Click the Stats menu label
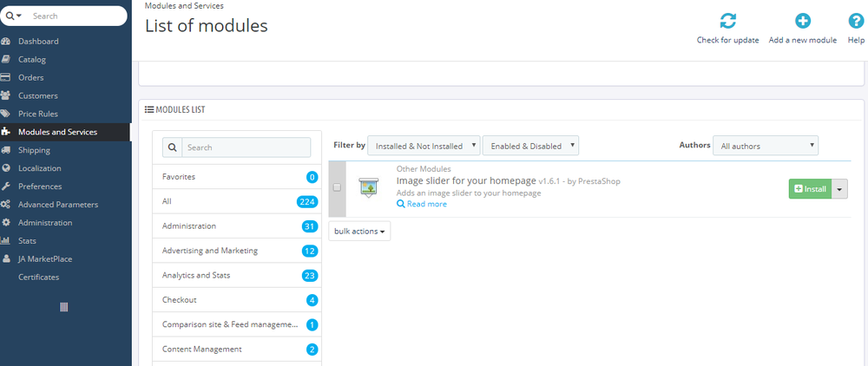Screen dimensions: 868x366 pos(27,241)
